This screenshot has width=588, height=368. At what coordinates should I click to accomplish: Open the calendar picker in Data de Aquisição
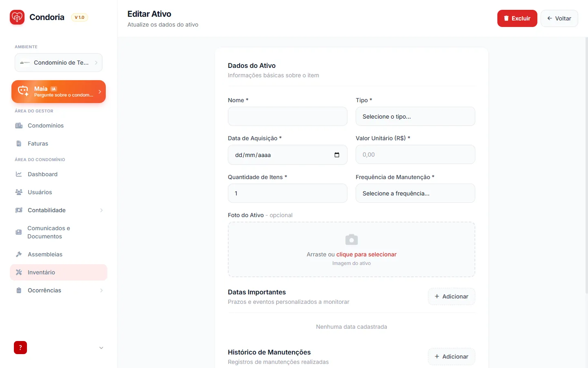[x=337, y=155]
